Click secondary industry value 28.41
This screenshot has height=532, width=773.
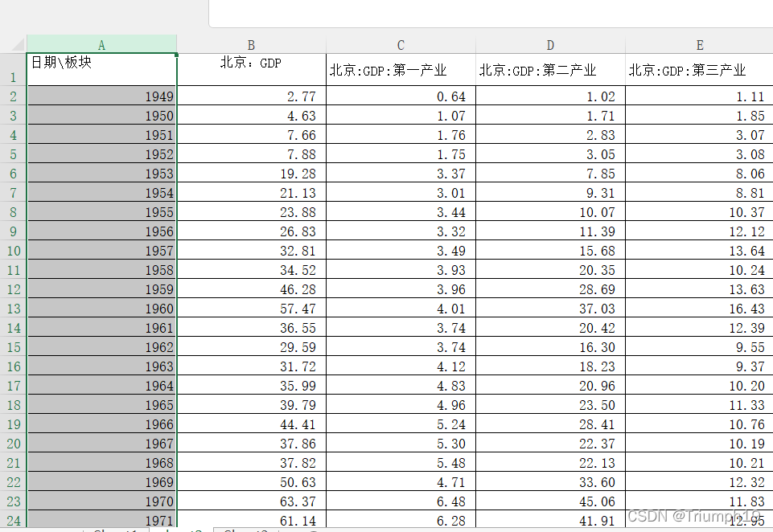tap(550, 424)
